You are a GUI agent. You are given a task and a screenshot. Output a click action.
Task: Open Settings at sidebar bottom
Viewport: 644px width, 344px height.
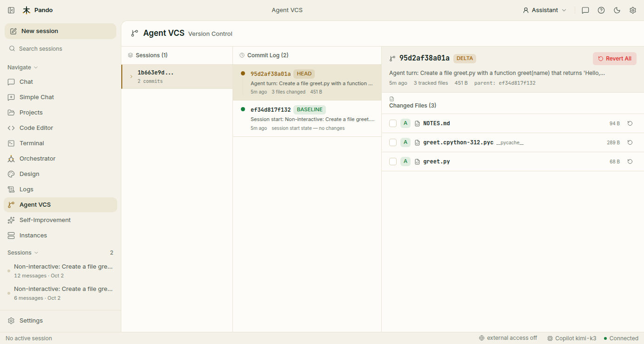point(60,321)
